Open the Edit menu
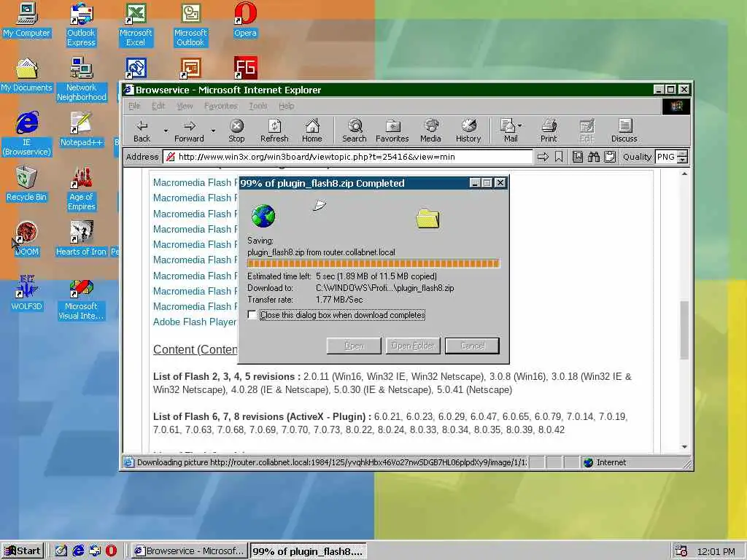The image size is (747, 560). (158, 106)
